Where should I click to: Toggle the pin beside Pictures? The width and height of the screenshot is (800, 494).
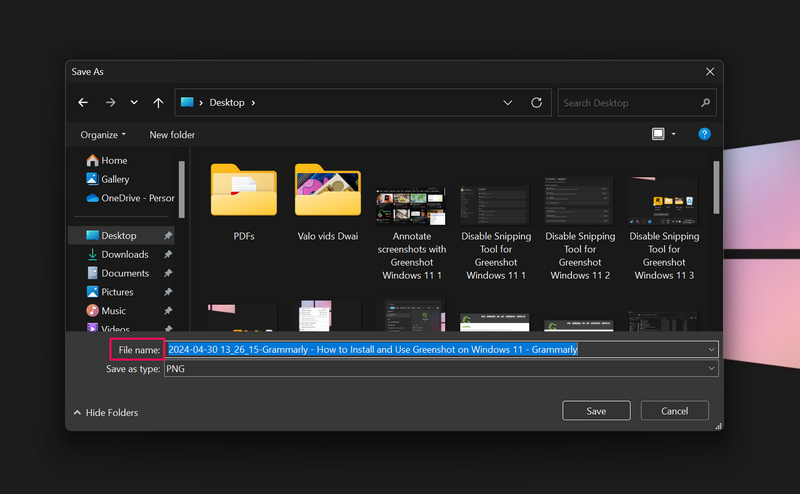coord(168,292)
